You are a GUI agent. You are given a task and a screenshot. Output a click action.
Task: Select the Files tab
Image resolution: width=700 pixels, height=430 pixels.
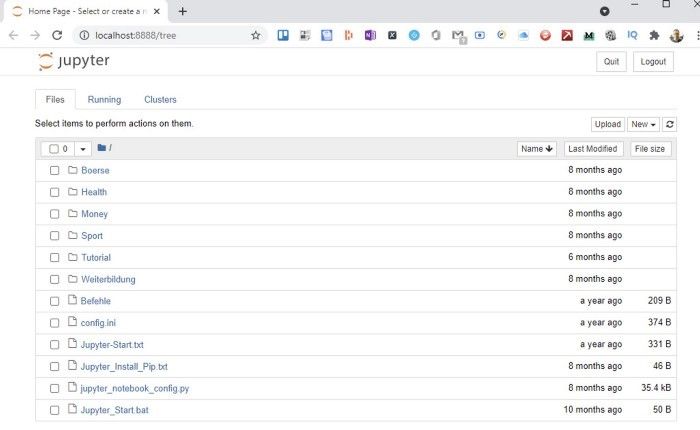coord(55,100)
